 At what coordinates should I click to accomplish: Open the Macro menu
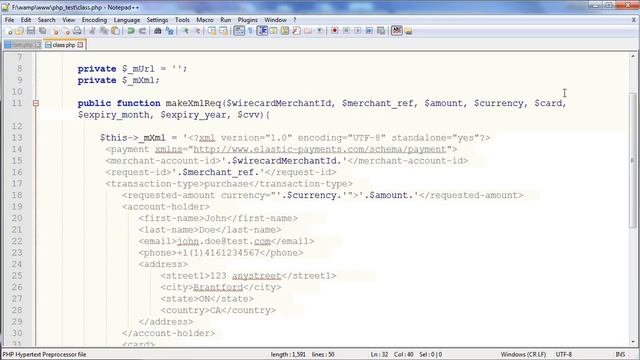click(x=205, y=20)
